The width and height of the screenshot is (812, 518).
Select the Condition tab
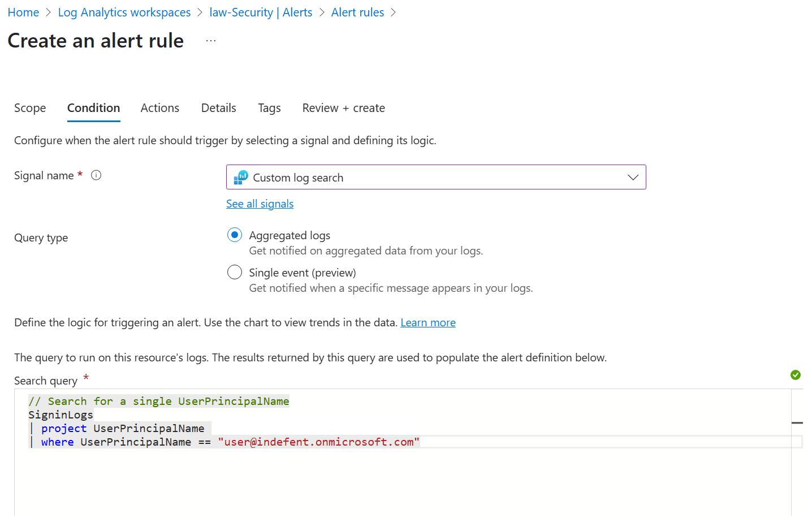(94, 108)
